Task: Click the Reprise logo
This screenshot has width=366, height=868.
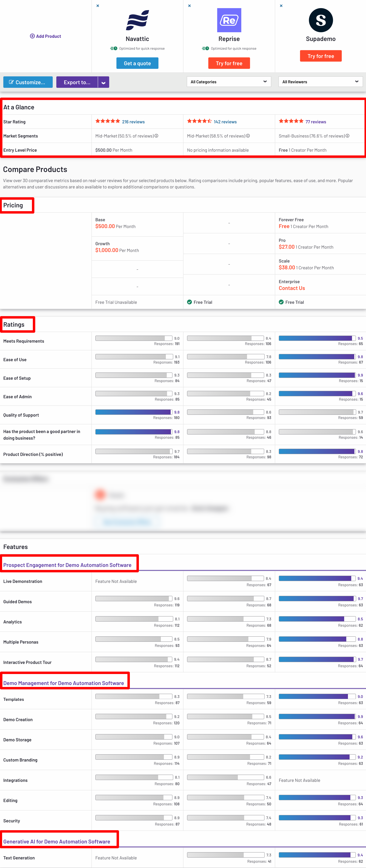Action: click(229, 20)
